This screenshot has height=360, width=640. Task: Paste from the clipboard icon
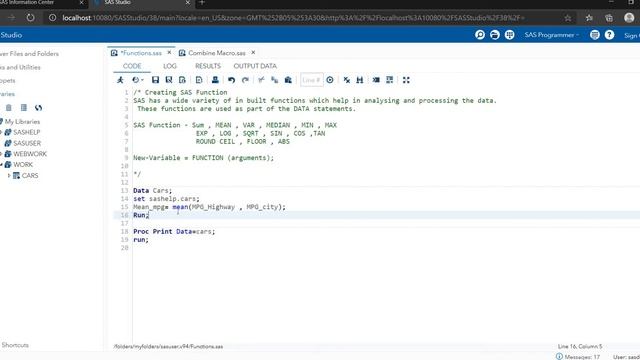(288, 80)
